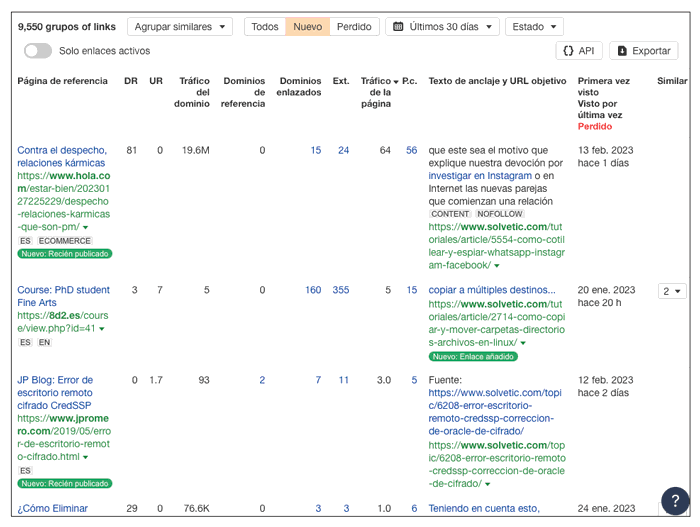Switch to the Todos tab
The width and height of the screenshot is (700, 527).
[x=265, y=27]
